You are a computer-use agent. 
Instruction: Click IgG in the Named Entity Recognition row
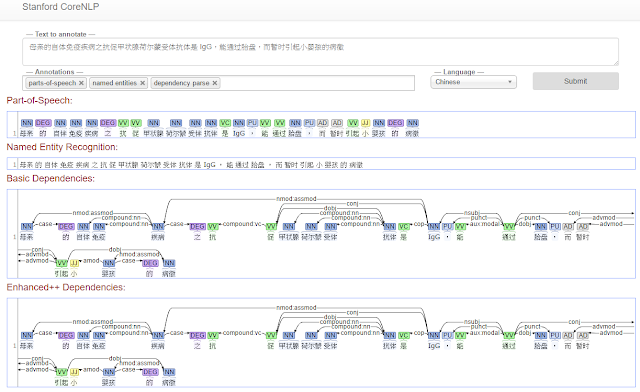(209, 165)
